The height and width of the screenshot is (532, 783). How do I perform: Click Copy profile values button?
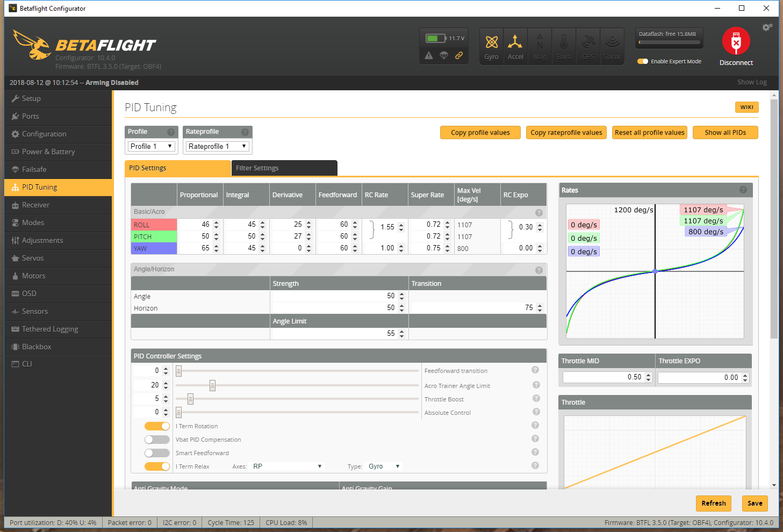(x=480, y=133)
